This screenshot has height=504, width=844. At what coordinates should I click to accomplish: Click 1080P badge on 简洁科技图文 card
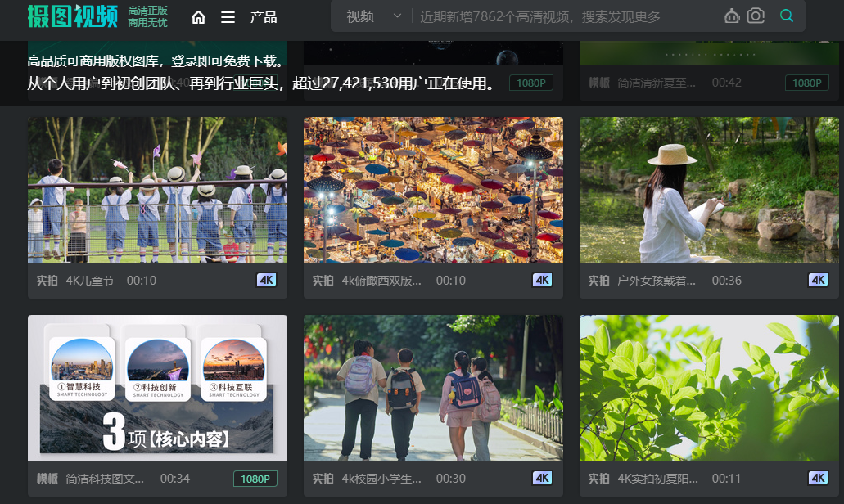click(x=255, y=479)
